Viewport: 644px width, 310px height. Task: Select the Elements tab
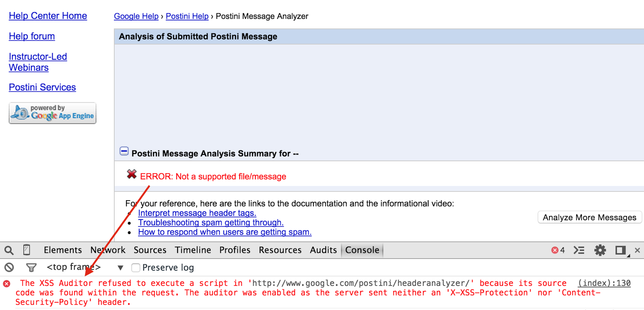[63, 250]
